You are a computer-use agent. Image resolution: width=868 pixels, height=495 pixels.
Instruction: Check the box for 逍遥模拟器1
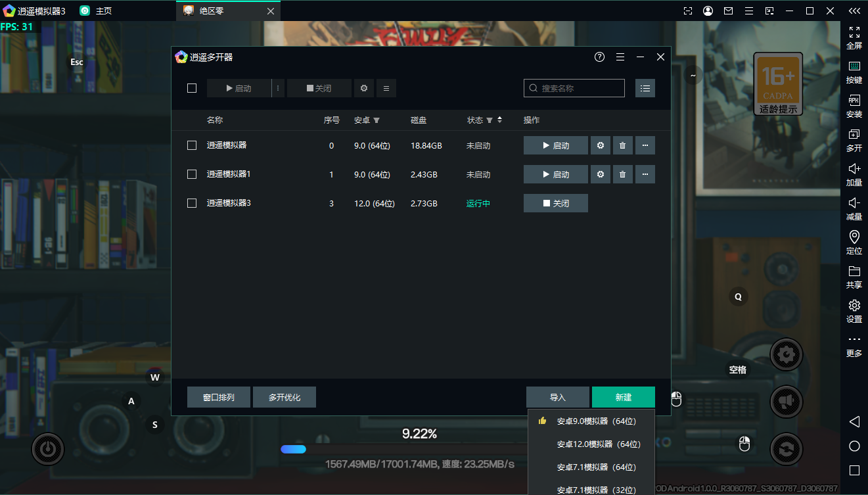point(192,174)
